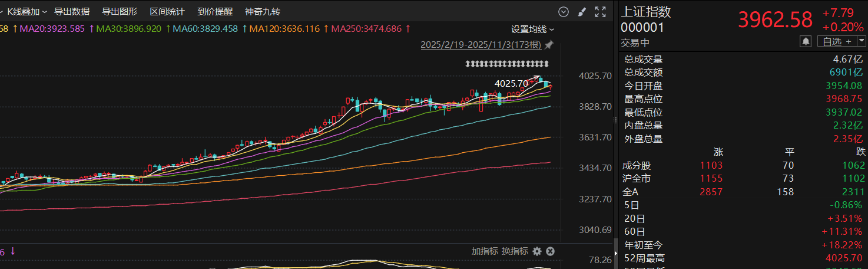
Task: Select the paintbrush drawing tool icon
Action: 582,12
